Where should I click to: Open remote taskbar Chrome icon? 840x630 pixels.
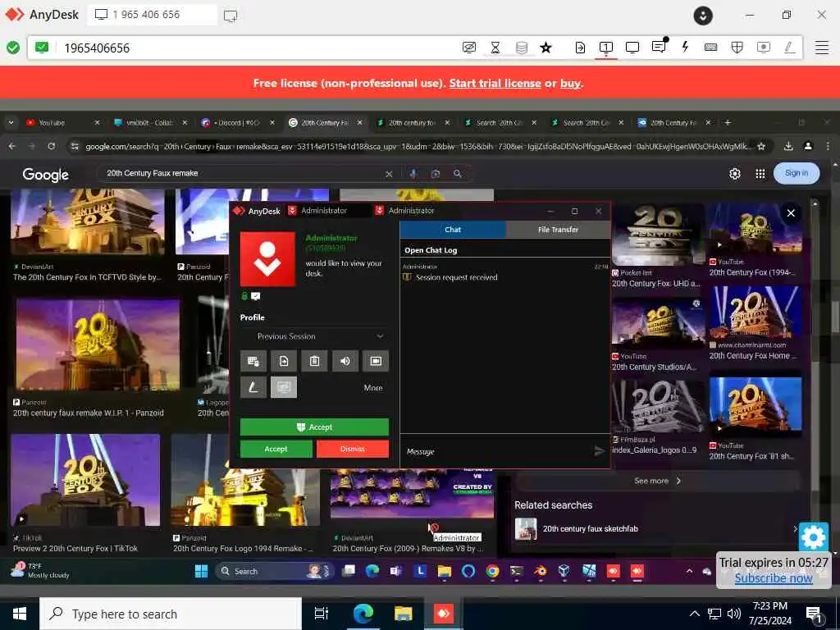[x=492, y=572]
